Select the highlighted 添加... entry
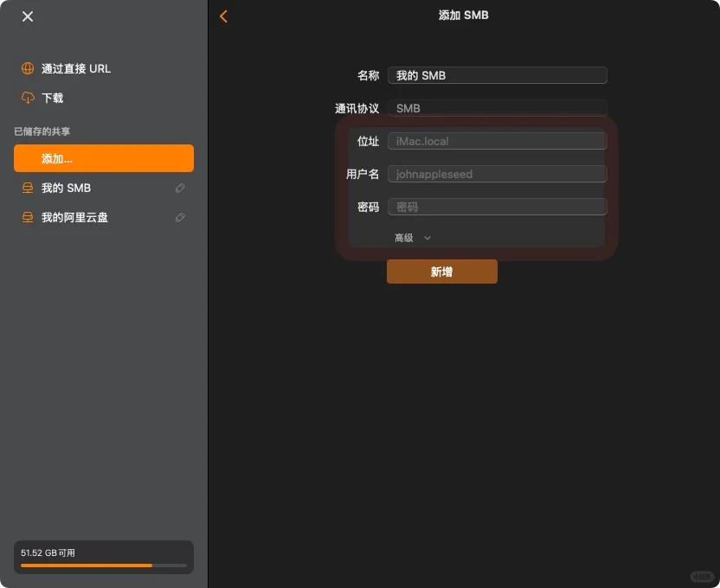 click(103, 158)
